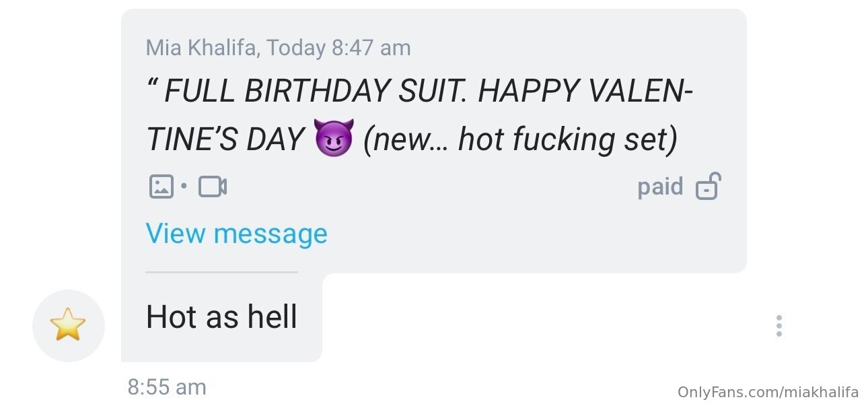Click the gray "paid" label
This screenshot has height=410, width=868.
tap(660, 186)
